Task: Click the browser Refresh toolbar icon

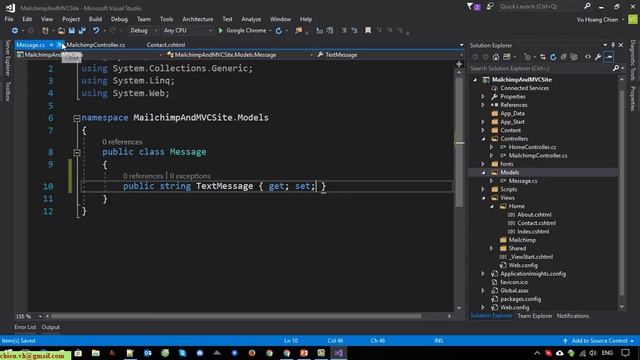Action: point(279,31)
